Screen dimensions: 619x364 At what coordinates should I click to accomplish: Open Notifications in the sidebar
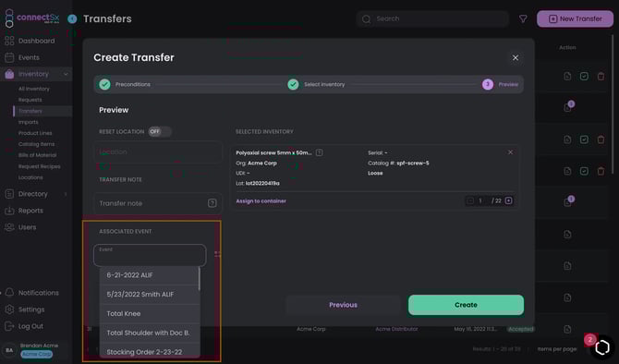tap(38, 293)
